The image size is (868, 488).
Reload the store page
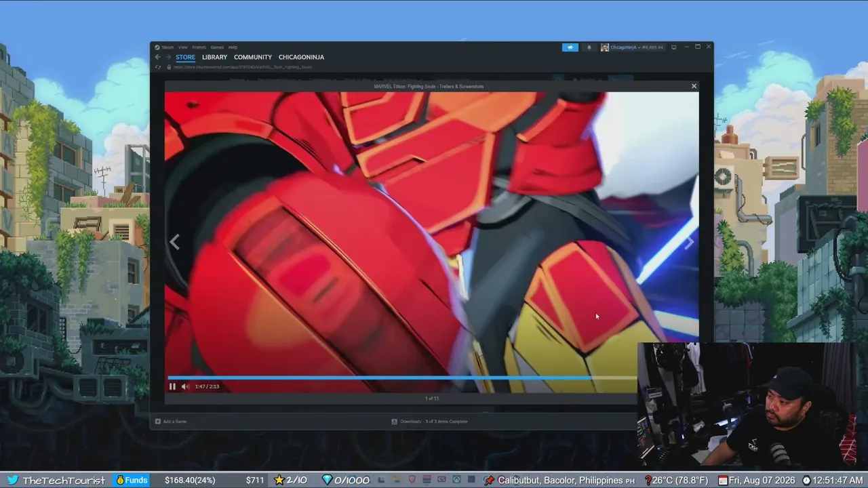tap(157, 67)
